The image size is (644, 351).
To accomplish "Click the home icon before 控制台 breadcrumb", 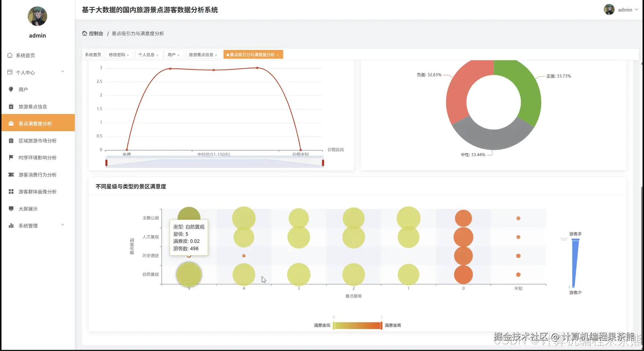I will point(85,33).
